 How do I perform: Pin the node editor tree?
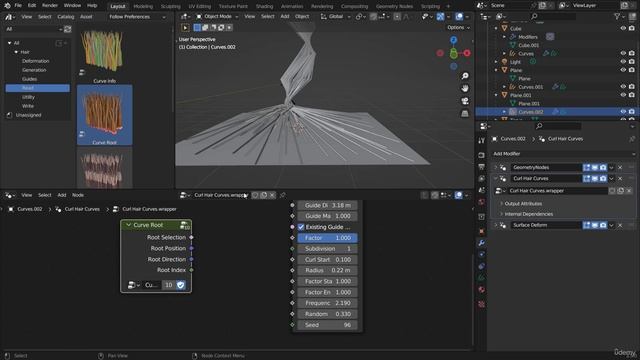click(282, 195)
